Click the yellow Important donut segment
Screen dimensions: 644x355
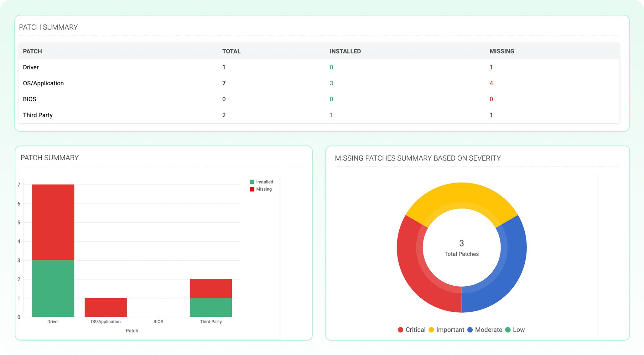click(461, 195)
